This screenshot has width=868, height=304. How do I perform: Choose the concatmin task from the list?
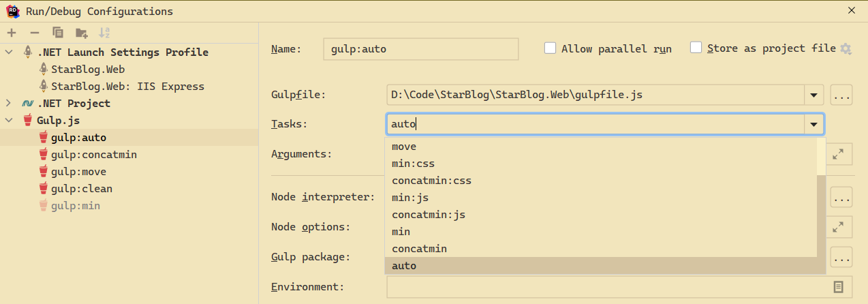click(601, 249)
